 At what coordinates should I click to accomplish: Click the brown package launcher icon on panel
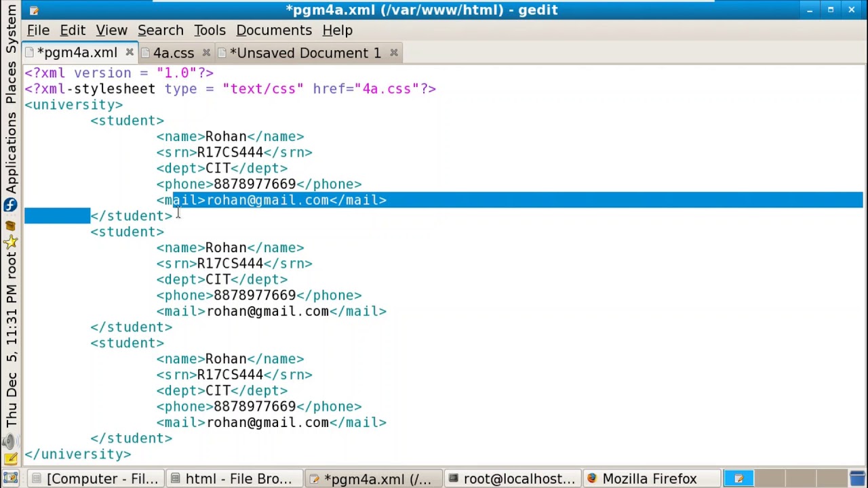(10, 226)
